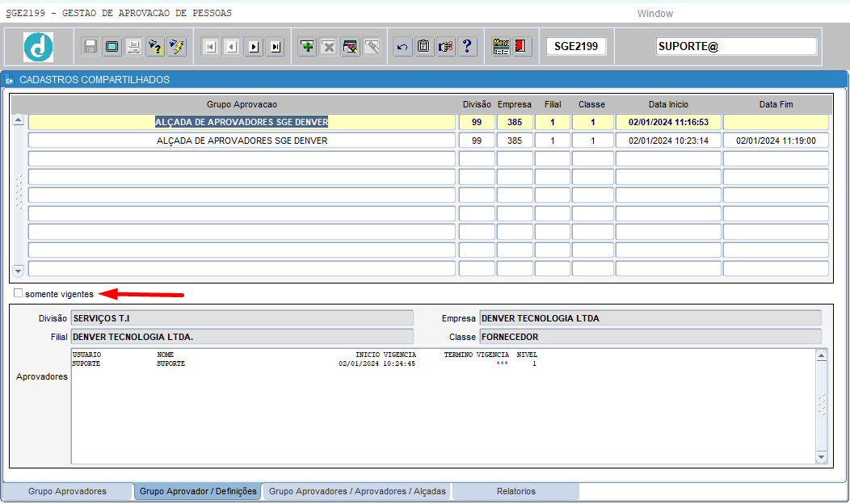Click the Data Fim column header
850x504 pixels.
[x=776, y=104]
